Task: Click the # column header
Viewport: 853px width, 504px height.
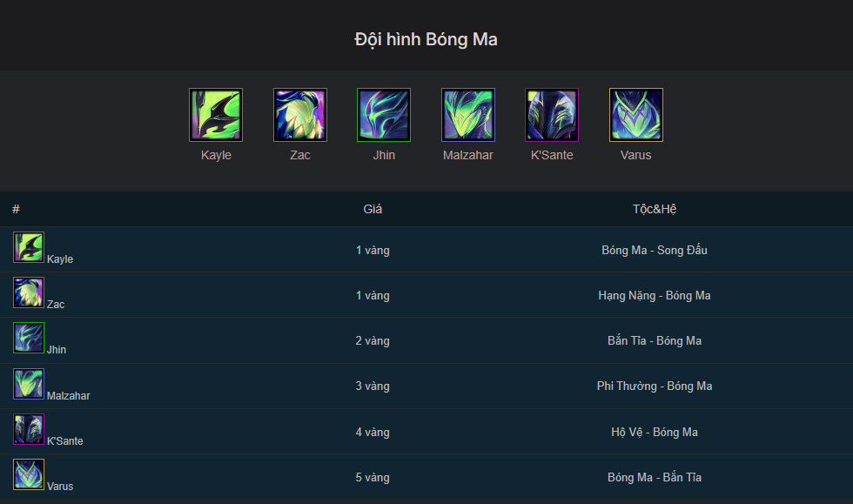Action: tap(16, 209)
